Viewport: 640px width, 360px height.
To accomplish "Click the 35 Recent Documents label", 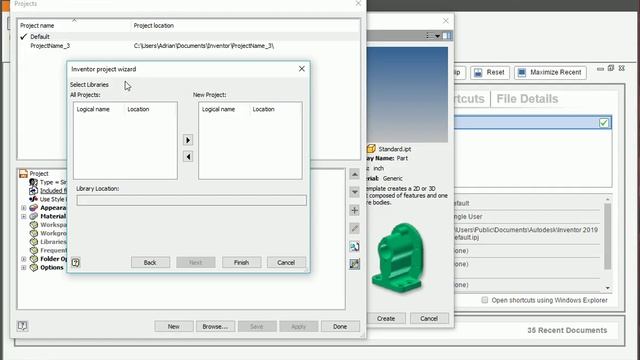I will 567,330.
